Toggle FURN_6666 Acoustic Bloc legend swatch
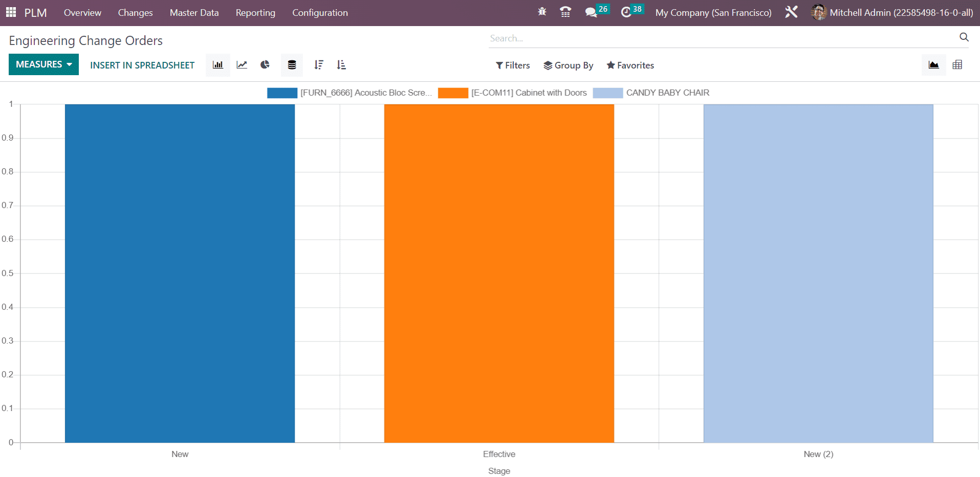The height and width of the screenshot is (477, 980). [282, 93]
